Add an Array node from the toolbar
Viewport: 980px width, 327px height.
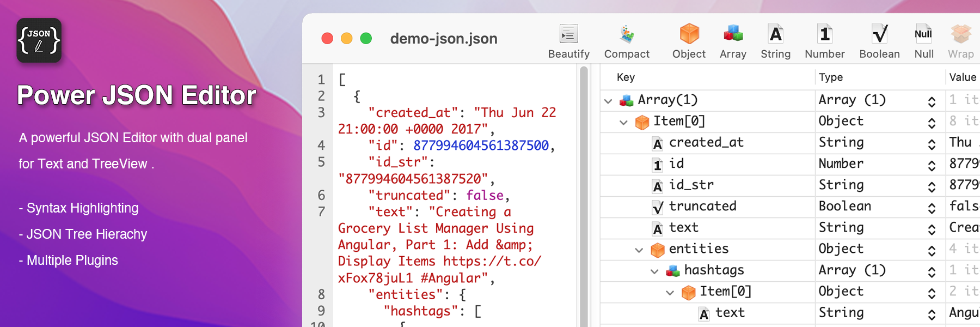coord(733,34)
